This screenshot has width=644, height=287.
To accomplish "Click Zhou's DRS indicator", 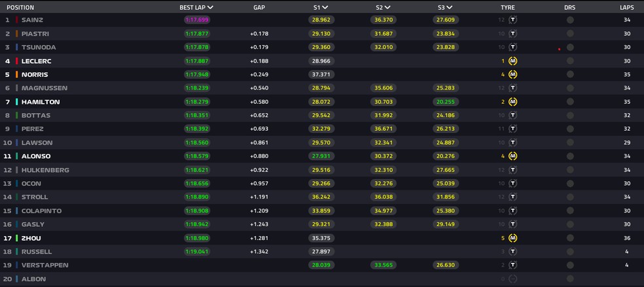I will coord(570,238).
